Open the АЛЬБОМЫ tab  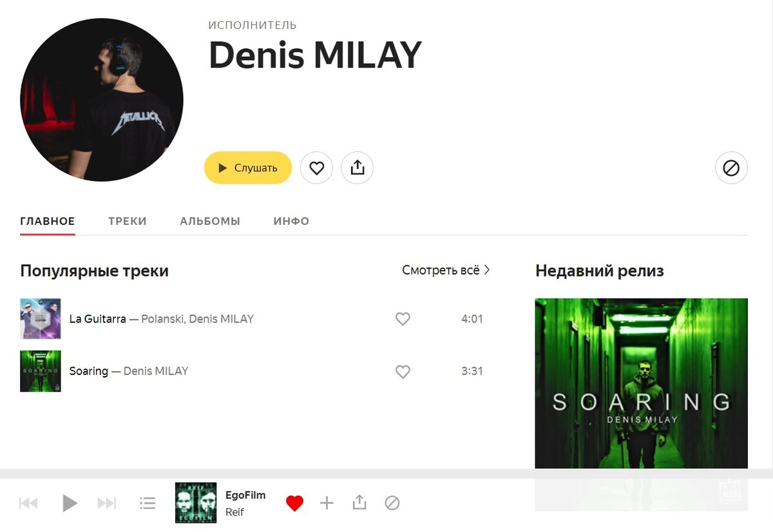coord(210,221)
